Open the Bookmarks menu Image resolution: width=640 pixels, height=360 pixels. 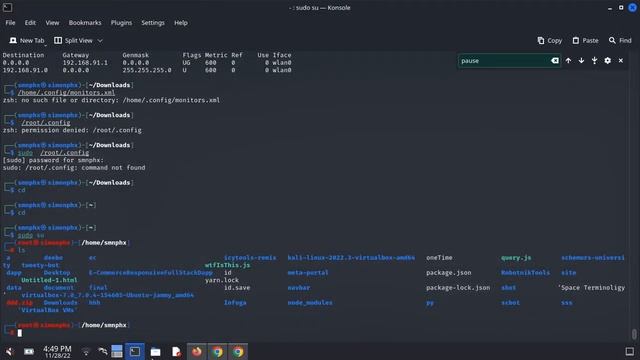pyautogui.click(x=85, y=23)
